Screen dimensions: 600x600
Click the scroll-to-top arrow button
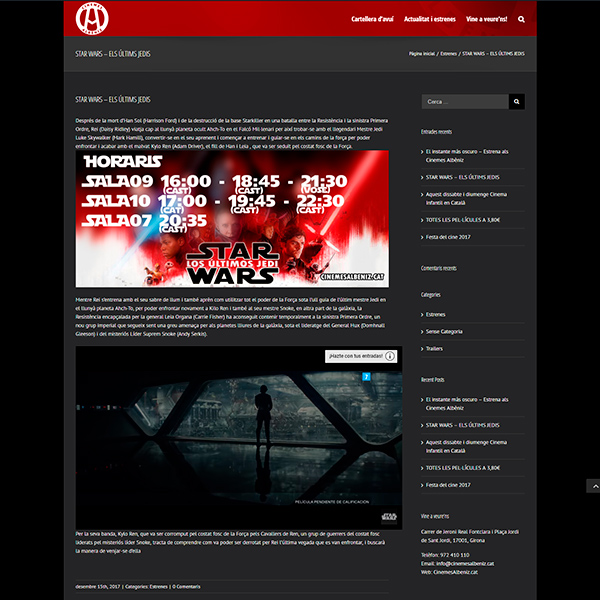tap(594, 486)
